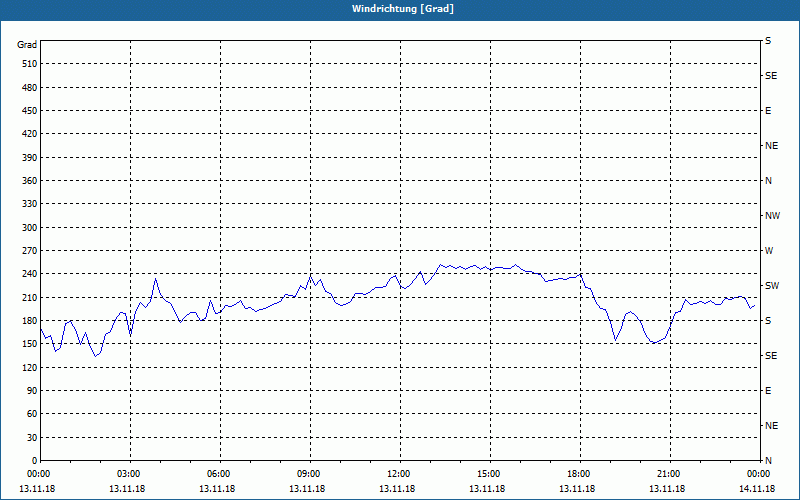Click the 13.11.18 date under 06:00
800x500 pixels.
coord(217,489)
